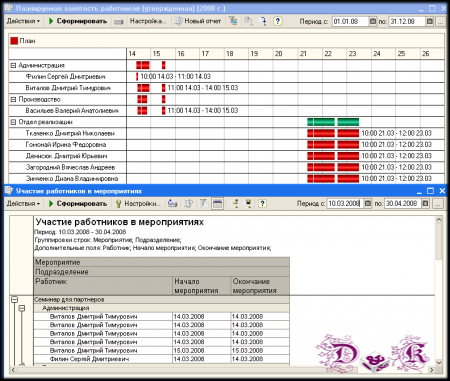
Task: Click the help icon in lower report toolbar
Action: click(x=262, y=203)
